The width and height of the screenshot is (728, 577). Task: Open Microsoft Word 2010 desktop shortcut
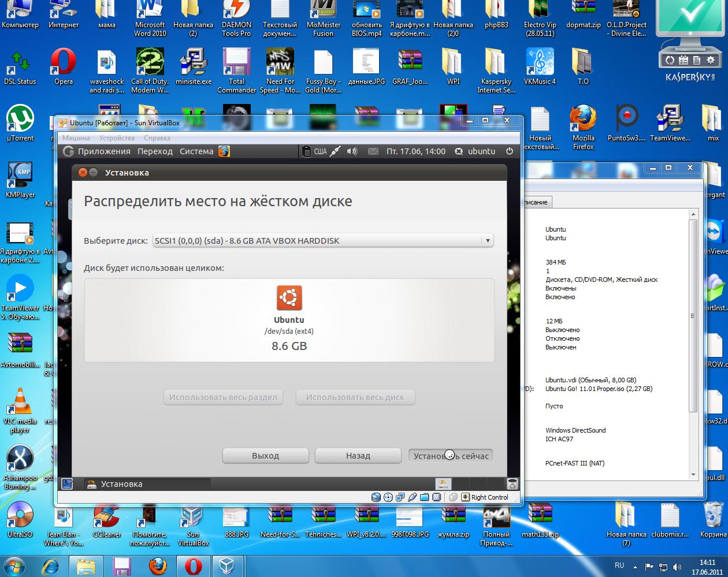pos(150,18)
